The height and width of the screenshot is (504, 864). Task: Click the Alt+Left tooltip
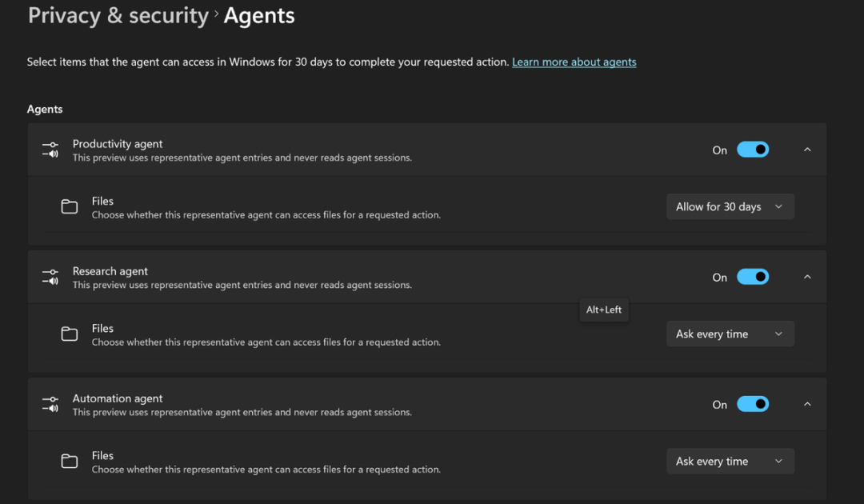click(x=604, y=310)
